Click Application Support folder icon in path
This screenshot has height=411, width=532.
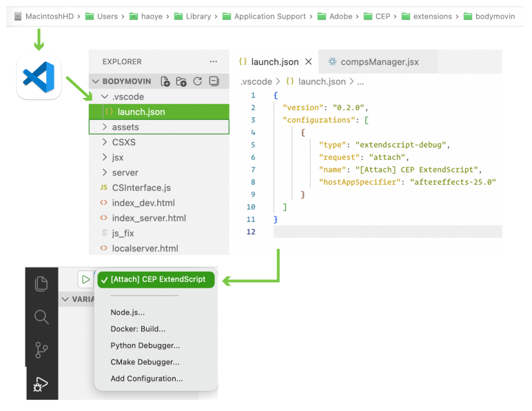tap(227, 17)
